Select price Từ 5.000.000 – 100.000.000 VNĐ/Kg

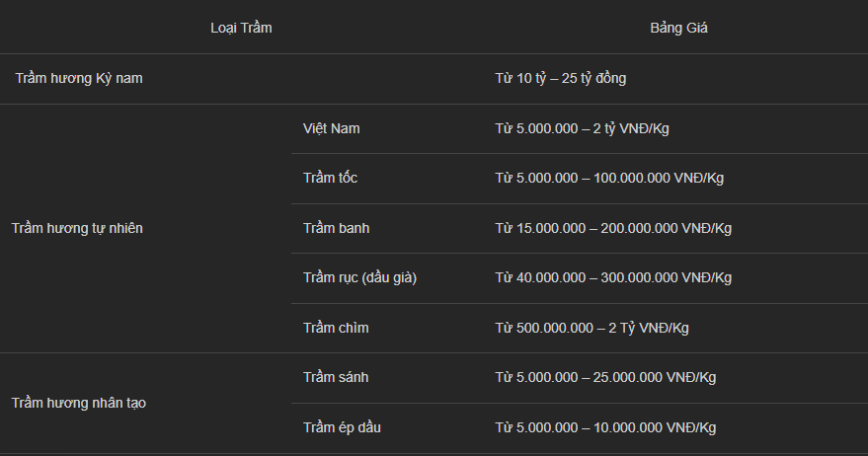click(609, 178)
